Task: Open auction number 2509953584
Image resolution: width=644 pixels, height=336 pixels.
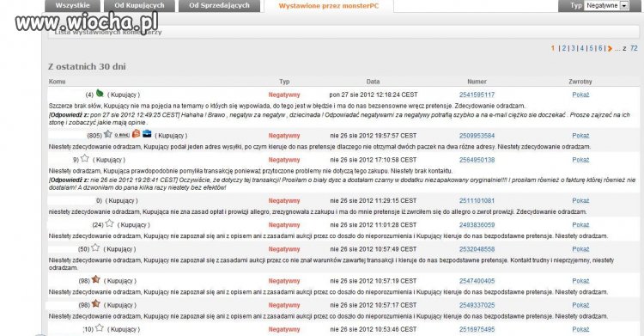Action: click(477, 136)
